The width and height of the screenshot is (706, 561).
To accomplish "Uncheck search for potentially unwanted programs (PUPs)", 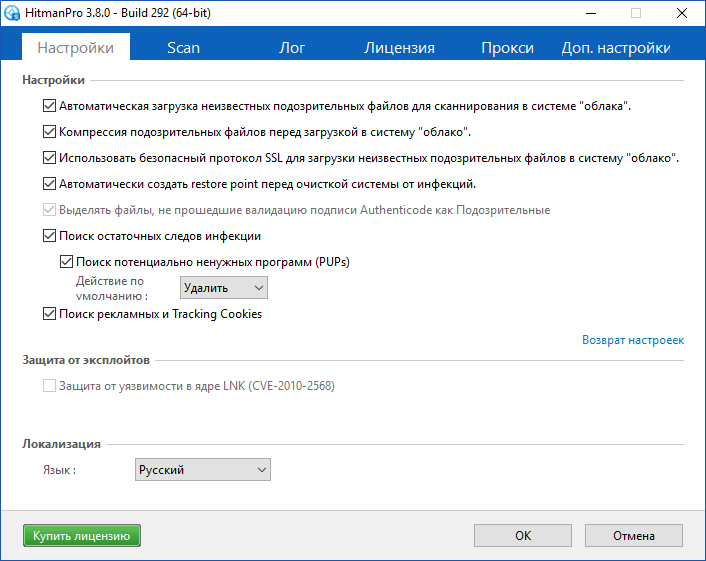I will 67,262.
